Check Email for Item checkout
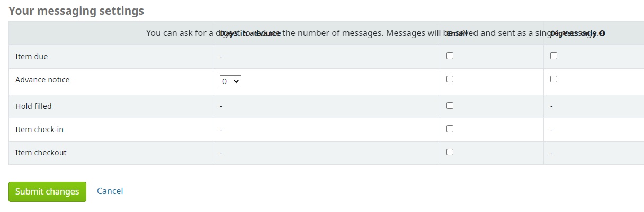Viewport: 644px width, 212px height. point(450,152)
